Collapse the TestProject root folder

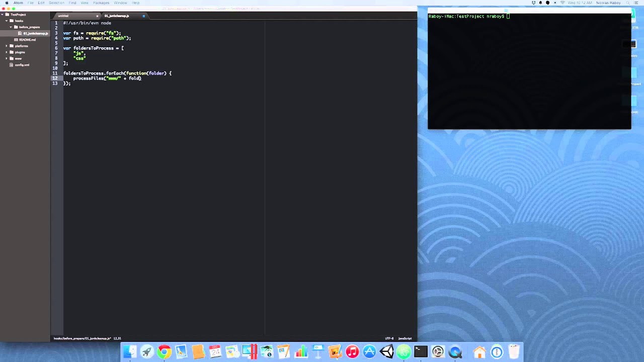click(3, 15)
